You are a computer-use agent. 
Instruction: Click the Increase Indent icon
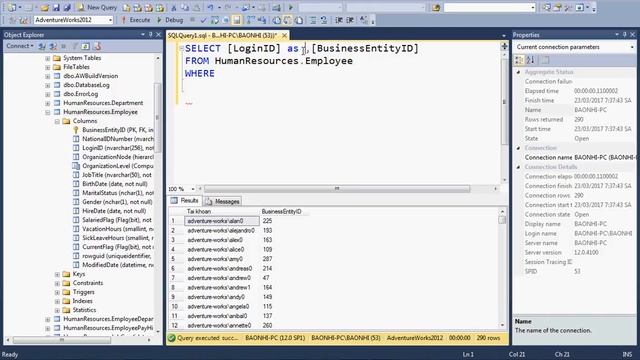[x=350, y=20]
